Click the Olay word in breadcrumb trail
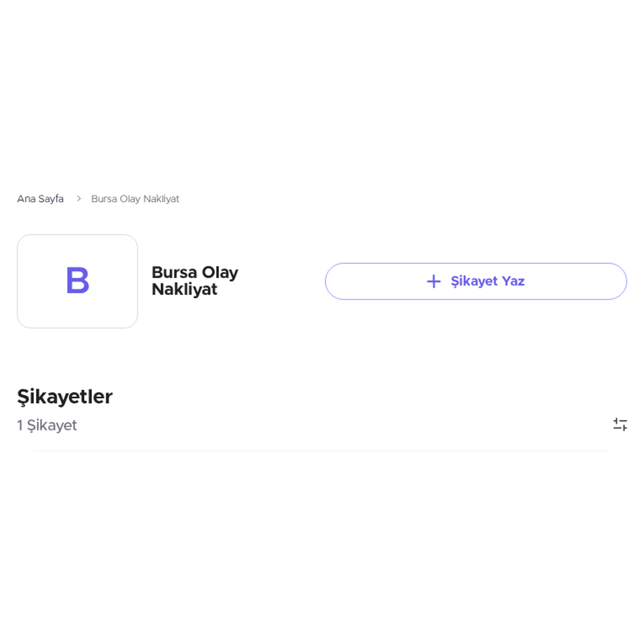The height and width of the screenshot is (644, 644). [130, 199]
